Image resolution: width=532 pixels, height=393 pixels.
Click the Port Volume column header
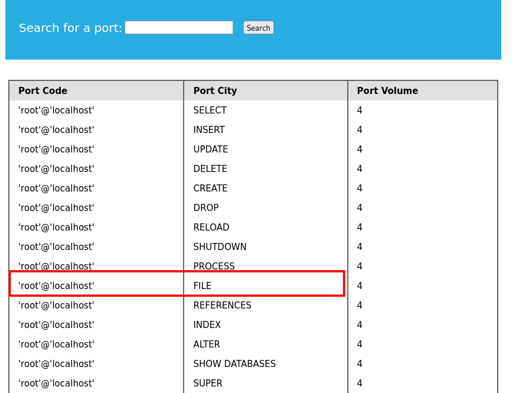[387, 91]
